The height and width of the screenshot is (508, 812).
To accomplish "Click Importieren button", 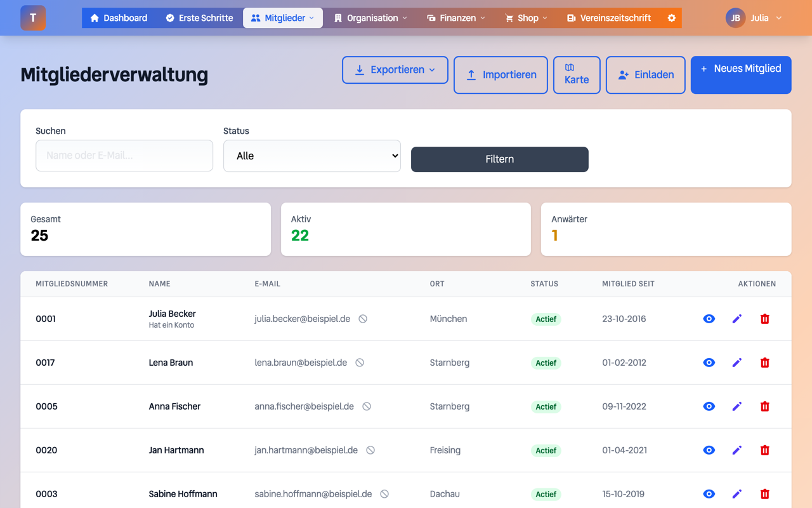I will 501,75.
